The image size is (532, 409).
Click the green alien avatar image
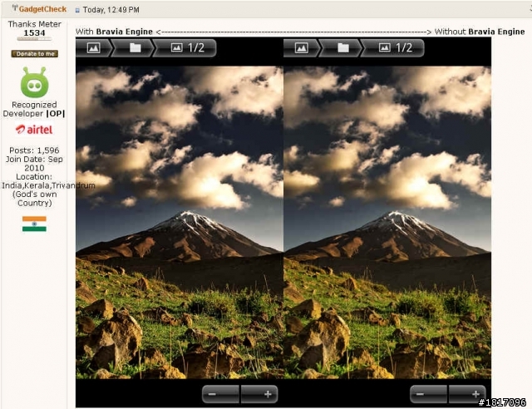34,82
